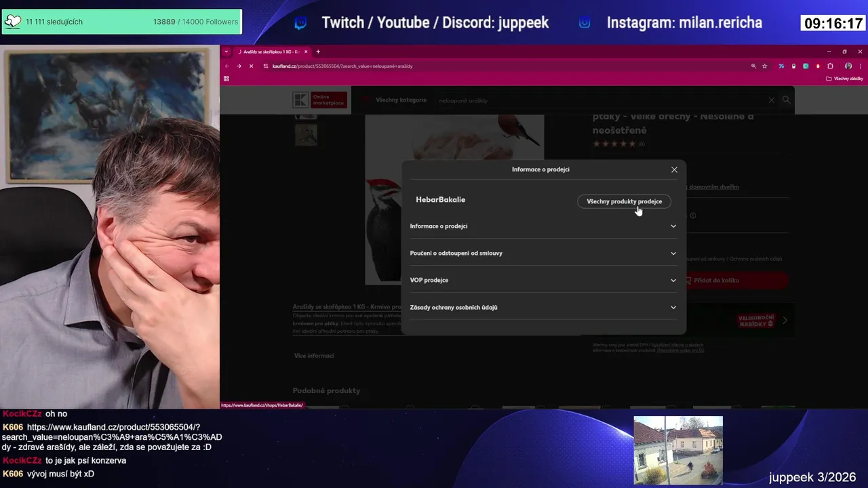Open the browser three-dot menu
Image resolution: width=868 pixels, height=488 pixels.
[x=860, y=66]
